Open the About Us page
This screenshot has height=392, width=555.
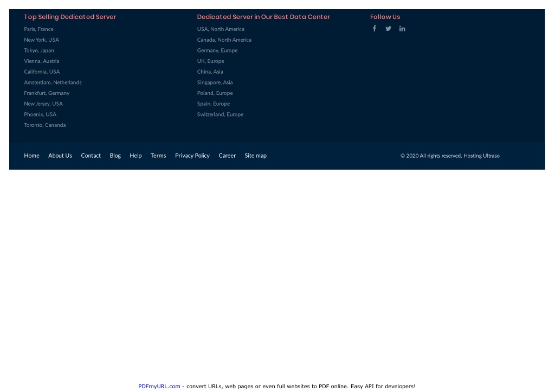(60, 156)
